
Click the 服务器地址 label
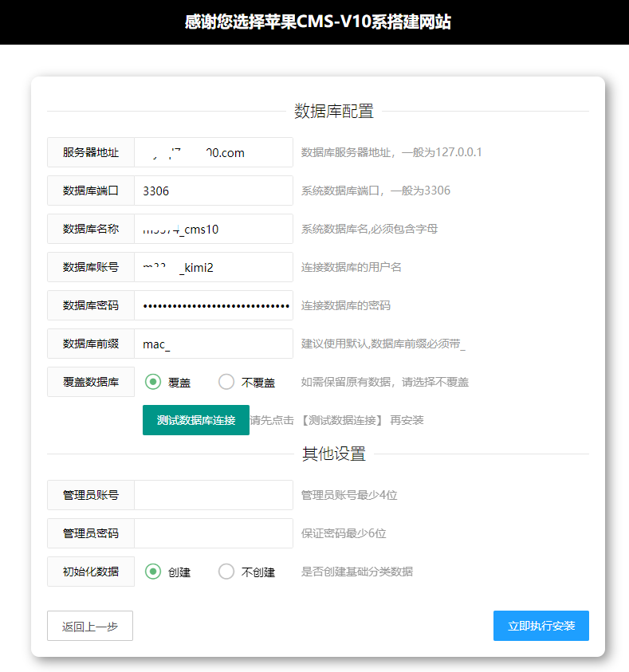point(90,152)
